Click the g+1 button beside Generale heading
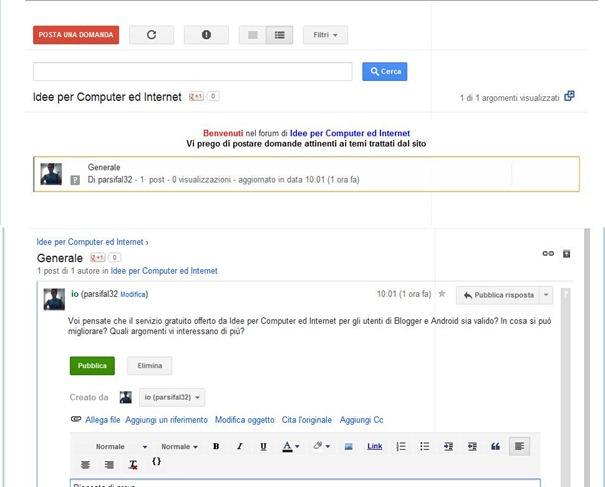Image resolution: width=605 pixels, height=487 pixels. [x=97, y=257]
